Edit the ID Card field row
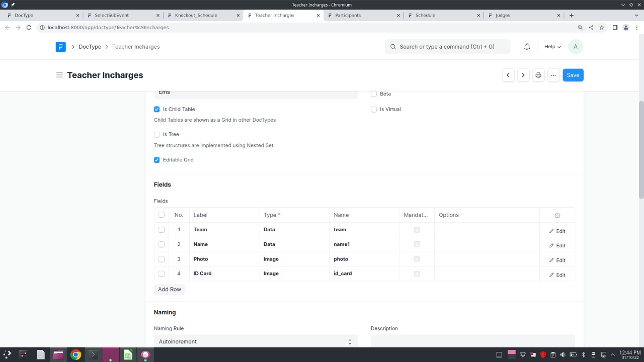644x362 pixels. [557, 275]
